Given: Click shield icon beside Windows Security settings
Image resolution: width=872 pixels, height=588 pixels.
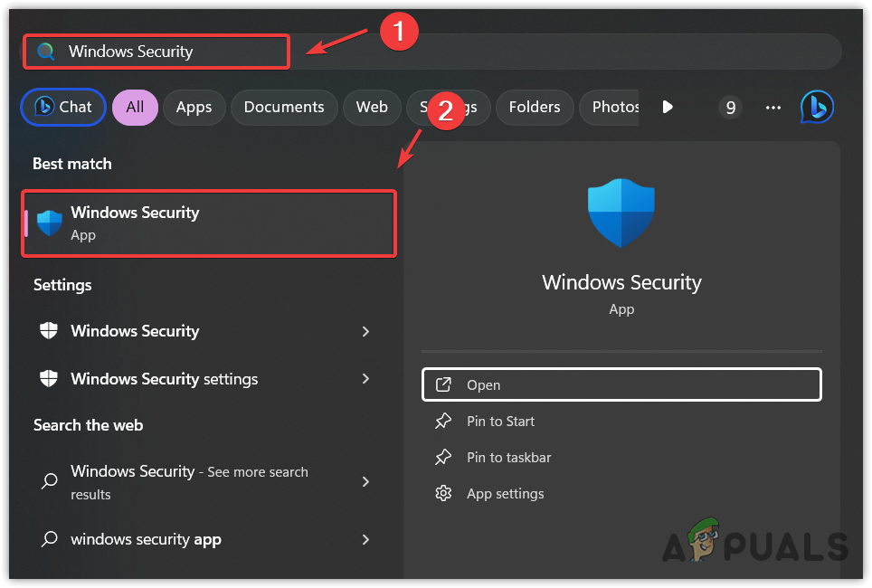Looking at the screenshot, I should (49, 379).
